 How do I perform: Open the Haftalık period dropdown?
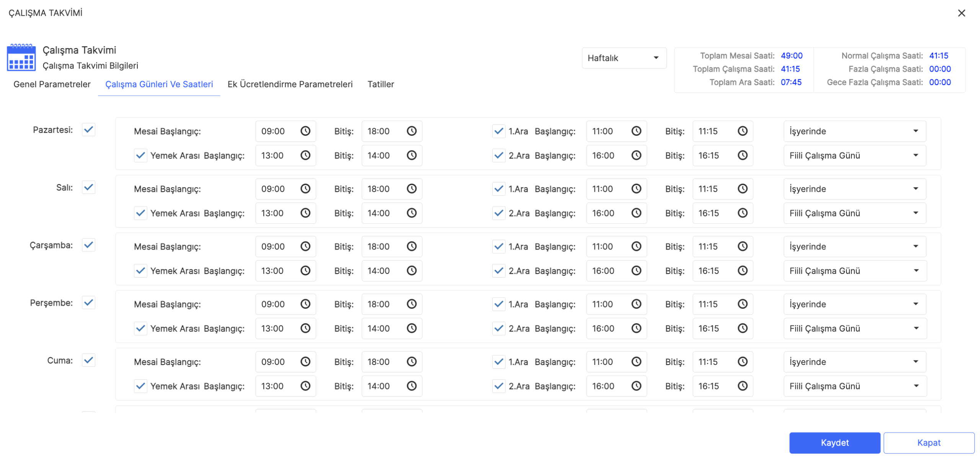pyautogui.click(x=624, y=58)
